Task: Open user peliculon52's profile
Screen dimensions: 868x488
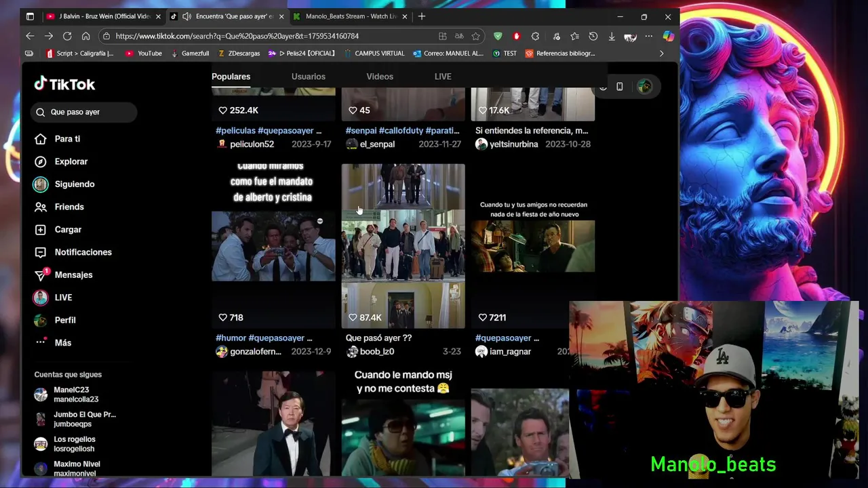Action: 252,144
